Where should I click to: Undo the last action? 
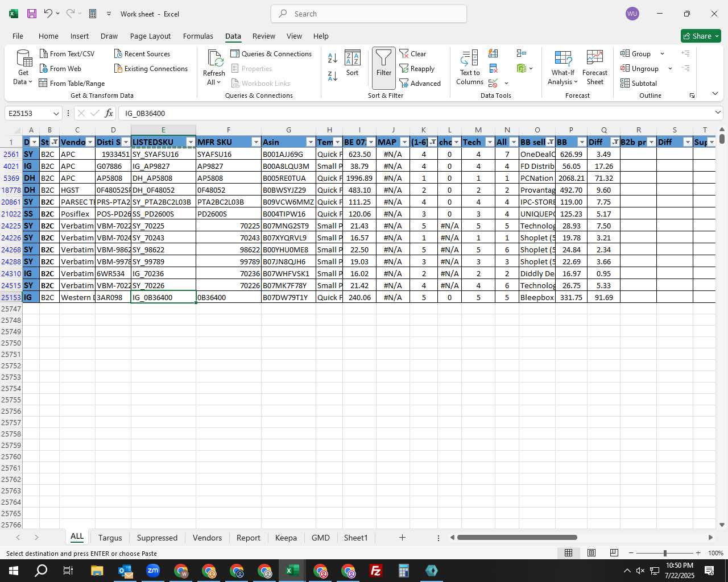48,14
